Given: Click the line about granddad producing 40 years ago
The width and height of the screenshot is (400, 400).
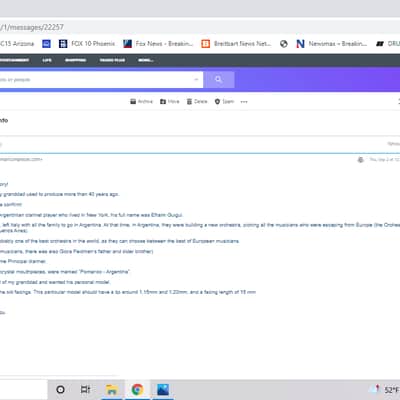Looking at the screenshot, I should coord(59,194).
